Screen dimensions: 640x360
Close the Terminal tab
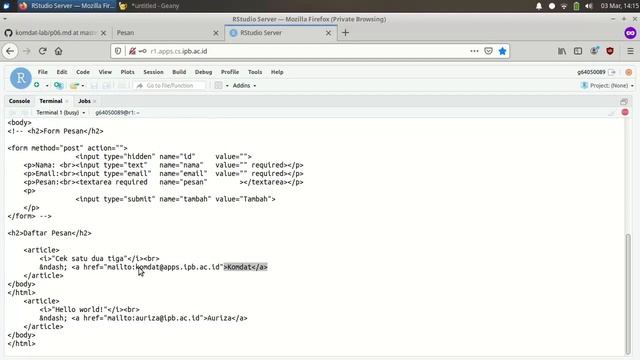pos(67,101)
